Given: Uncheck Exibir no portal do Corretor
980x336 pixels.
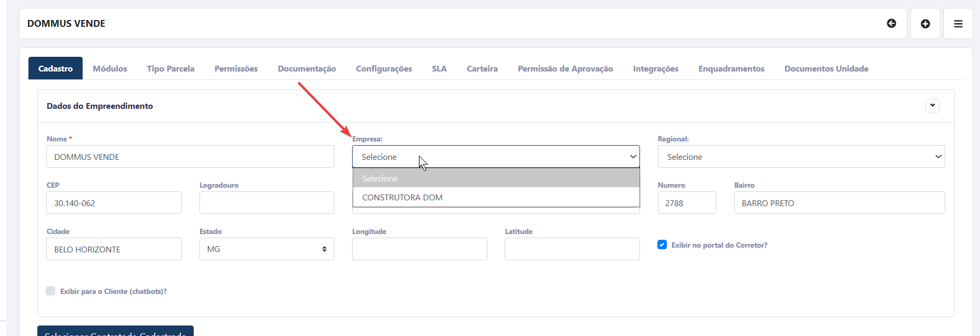Looking at the screenshot, I should (662, 245).
